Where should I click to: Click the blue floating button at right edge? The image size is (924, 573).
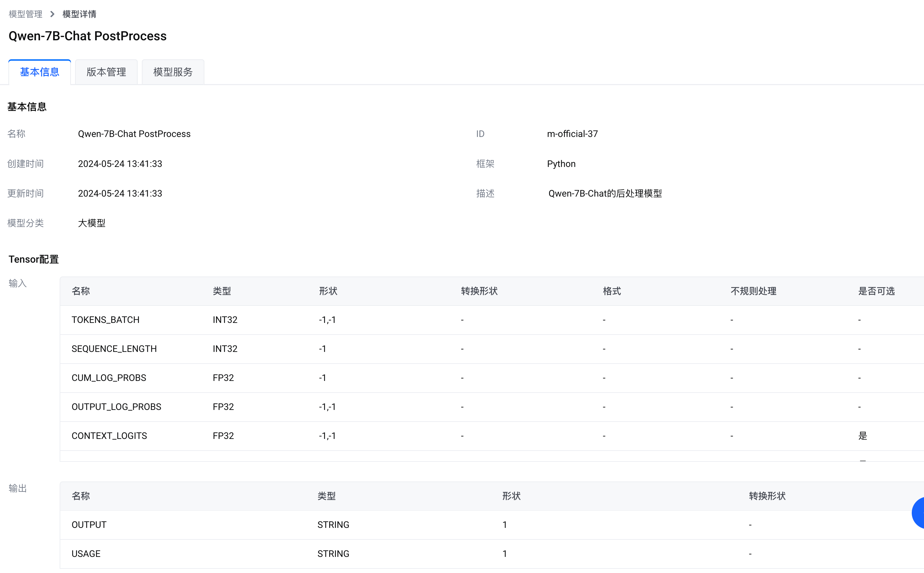(x=918, y=513)
